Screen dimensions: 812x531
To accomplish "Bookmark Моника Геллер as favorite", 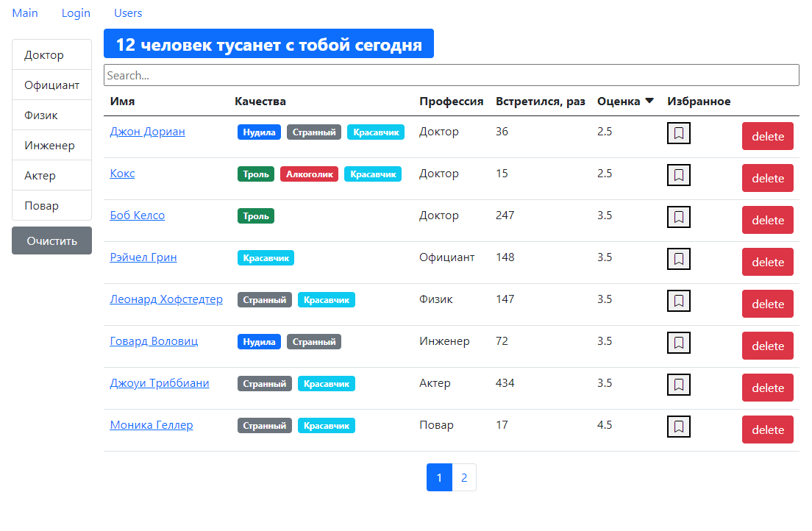I will point(678,427).
